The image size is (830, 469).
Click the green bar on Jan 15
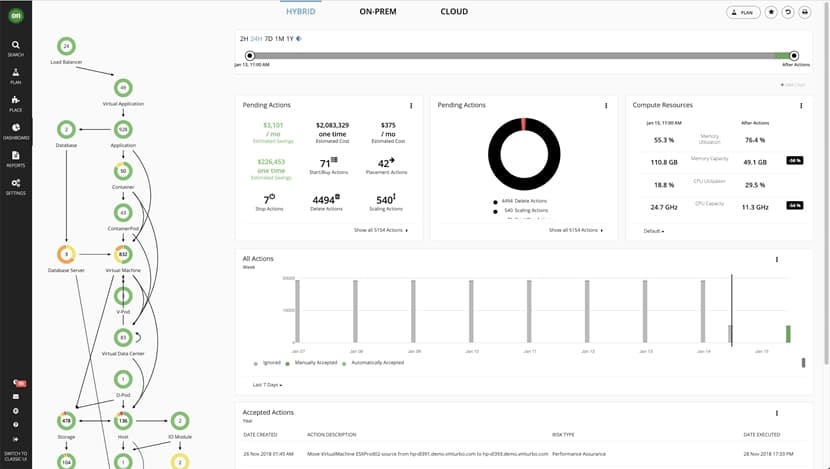(788, 334)
